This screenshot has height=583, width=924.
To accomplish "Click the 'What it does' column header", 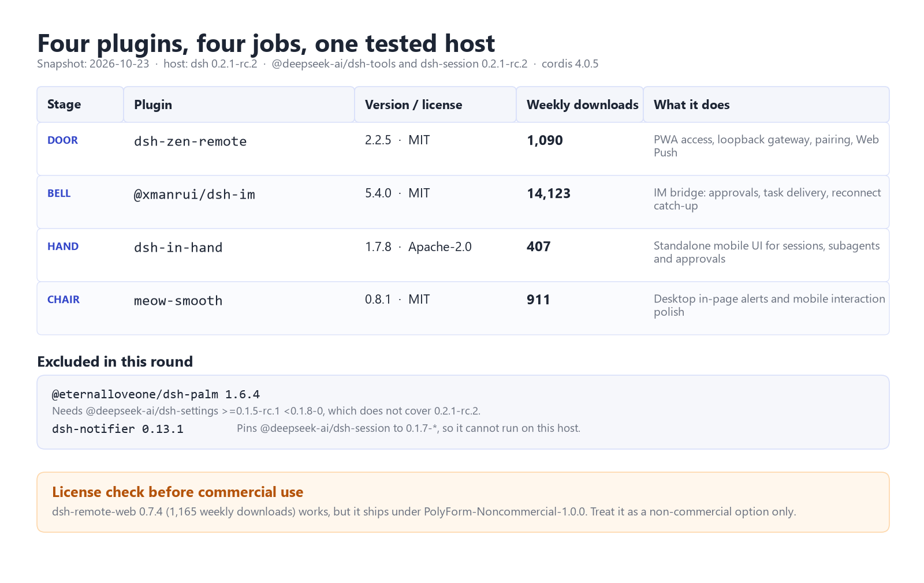I will 766,104.
